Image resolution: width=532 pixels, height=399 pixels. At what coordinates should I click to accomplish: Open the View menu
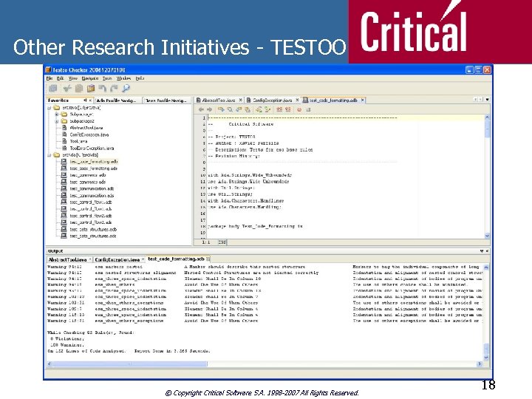(73, 78)
